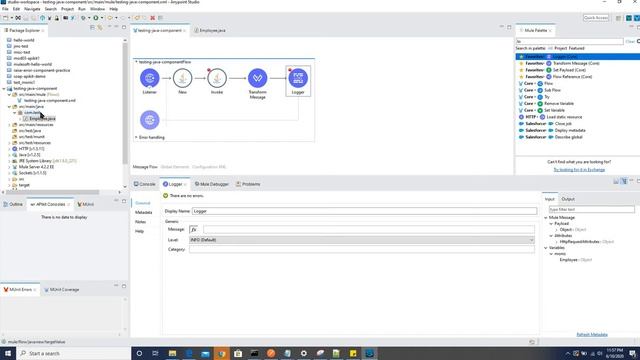Click the Debug toolbar icon

pyautogui.click(x=83, y=18)
